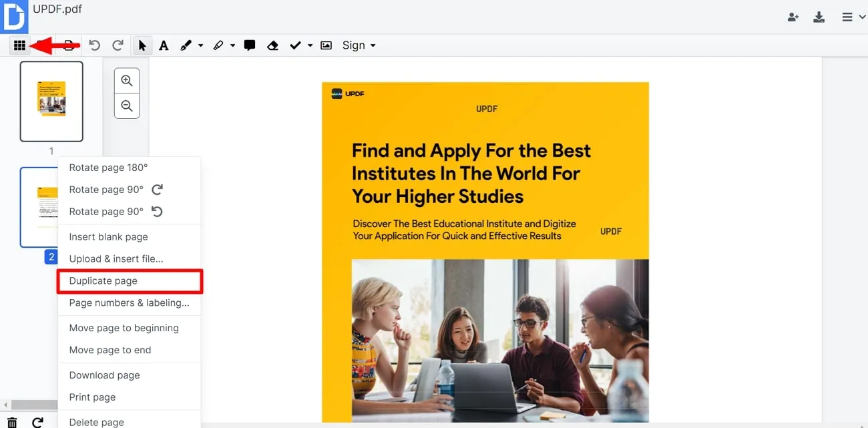
Task: Open the add user share icon
Action: point(793,17)
